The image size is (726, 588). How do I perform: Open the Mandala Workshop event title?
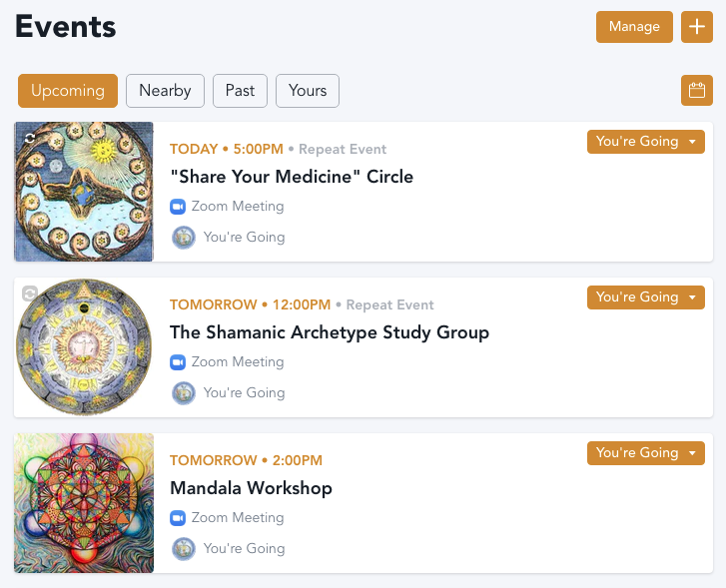coord(251,488)
